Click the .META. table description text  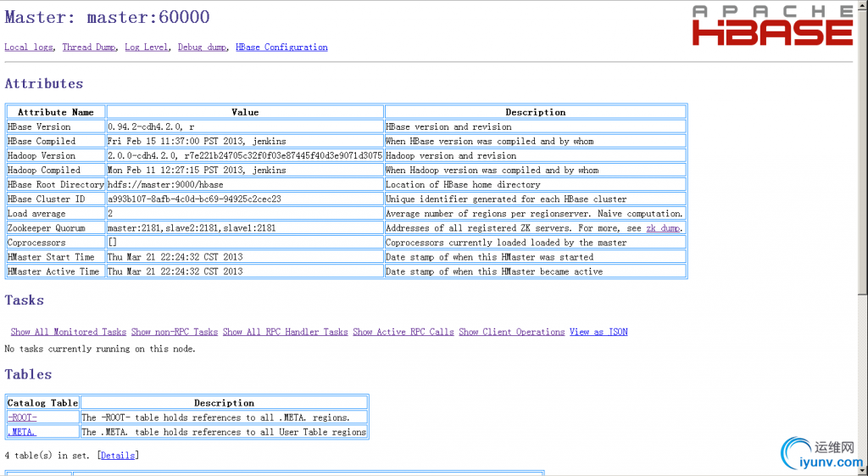point(224,432)
